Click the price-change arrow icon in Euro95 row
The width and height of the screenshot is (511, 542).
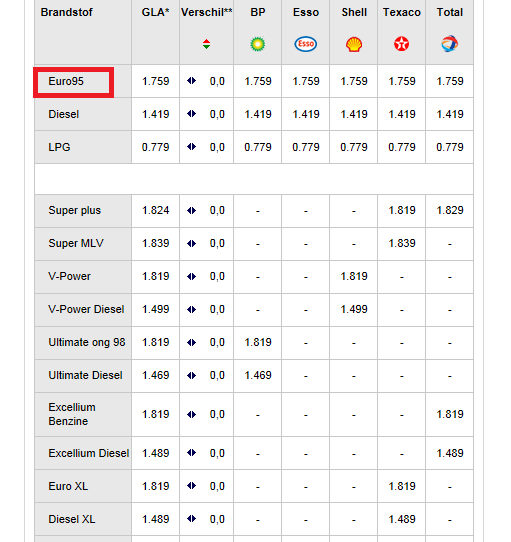192,81
